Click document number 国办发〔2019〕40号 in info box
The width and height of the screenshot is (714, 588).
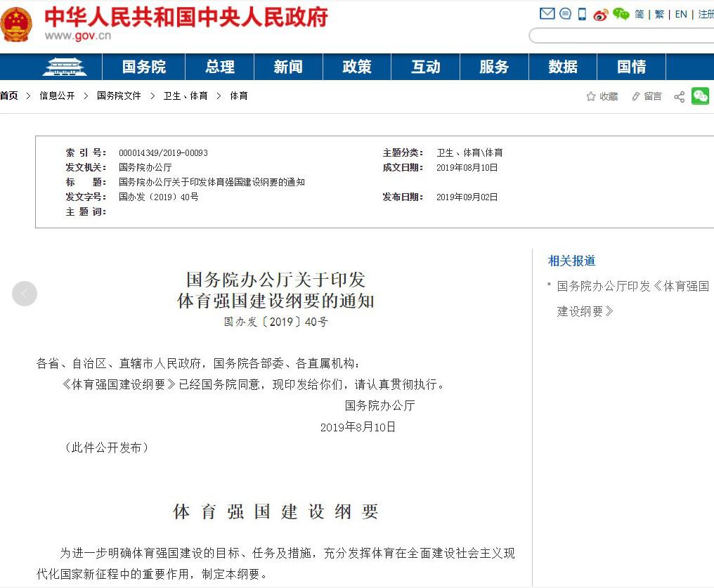pyautogui.click(x=158, y=197)
